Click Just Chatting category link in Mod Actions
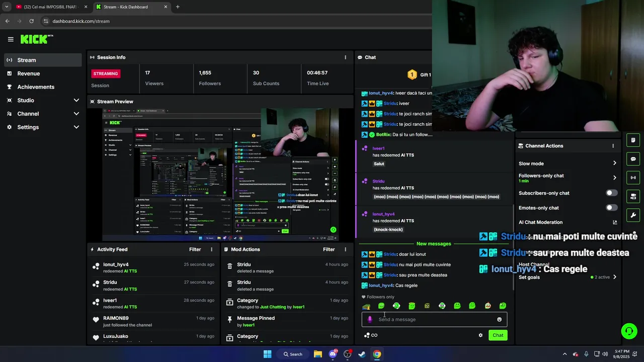The image size is (644, 362). point(273,307)
